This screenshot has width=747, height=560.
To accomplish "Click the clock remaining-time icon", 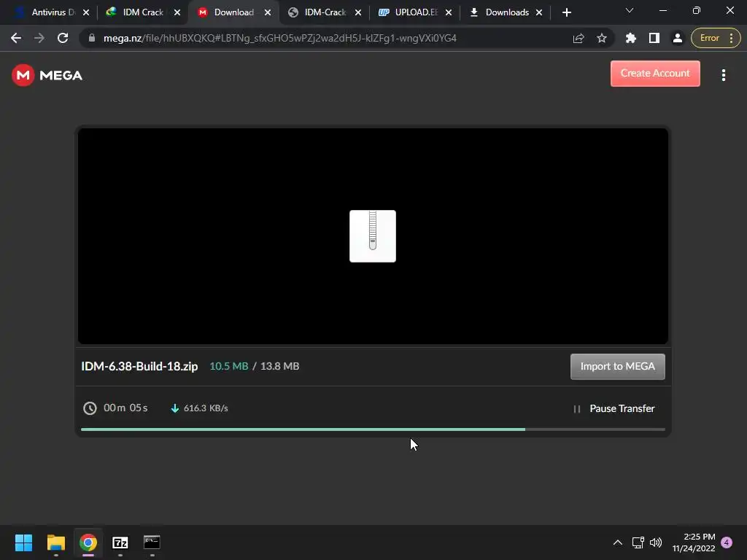I will 90,408.
